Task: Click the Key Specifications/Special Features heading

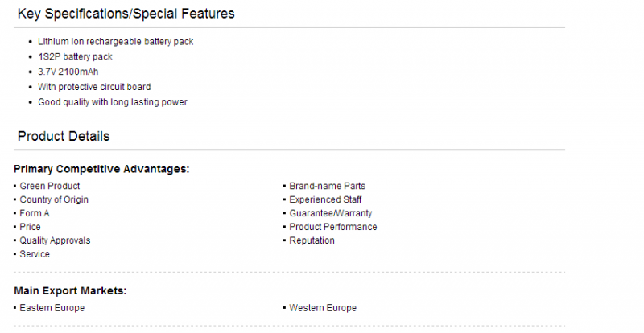Action: 126,14
